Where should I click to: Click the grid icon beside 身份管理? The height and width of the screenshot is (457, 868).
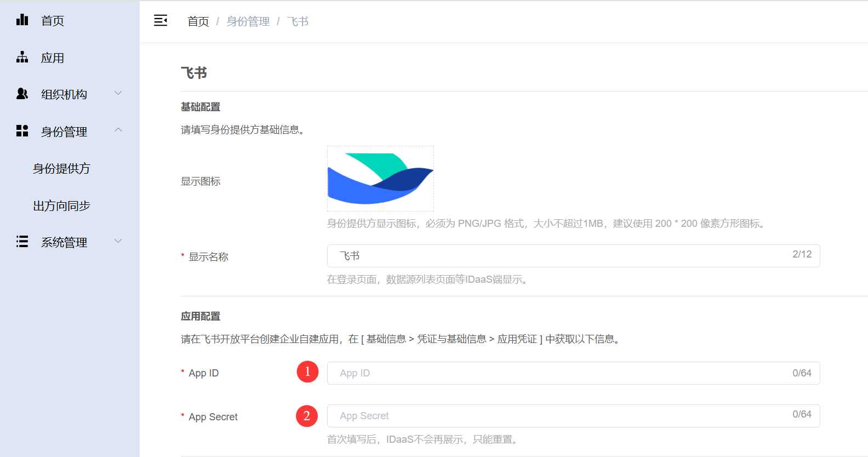pyautogui.click(x=22, y=131)
